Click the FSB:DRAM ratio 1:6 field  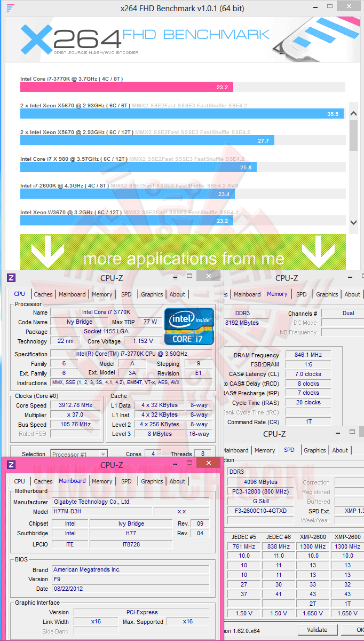pyautogui.click(x=308, y=365)
